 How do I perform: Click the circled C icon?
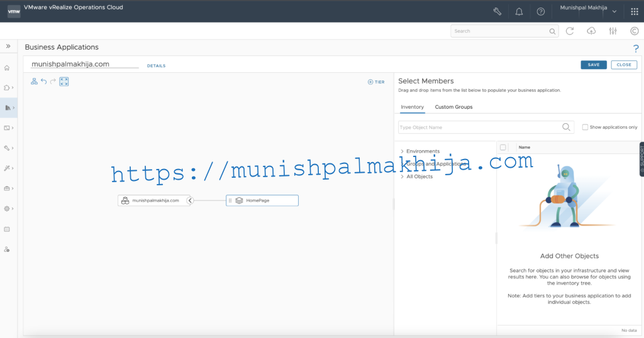click(635, 31)
